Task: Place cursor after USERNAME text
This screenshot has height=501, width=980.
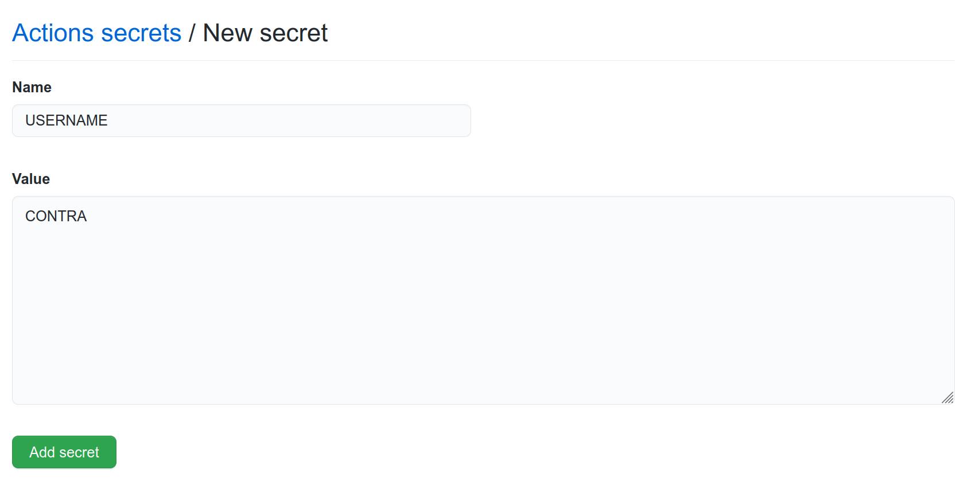Action: (x=108, y=120)
